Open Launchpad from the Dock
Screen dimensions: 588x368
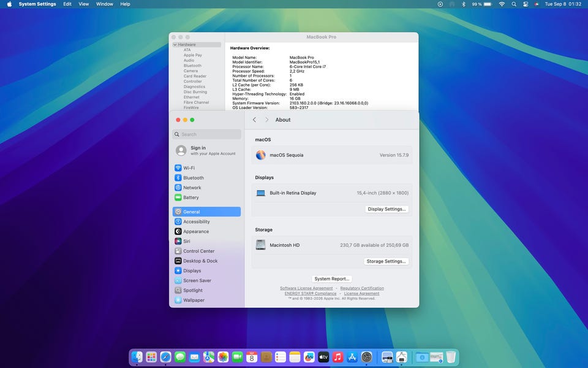(151, 357)
